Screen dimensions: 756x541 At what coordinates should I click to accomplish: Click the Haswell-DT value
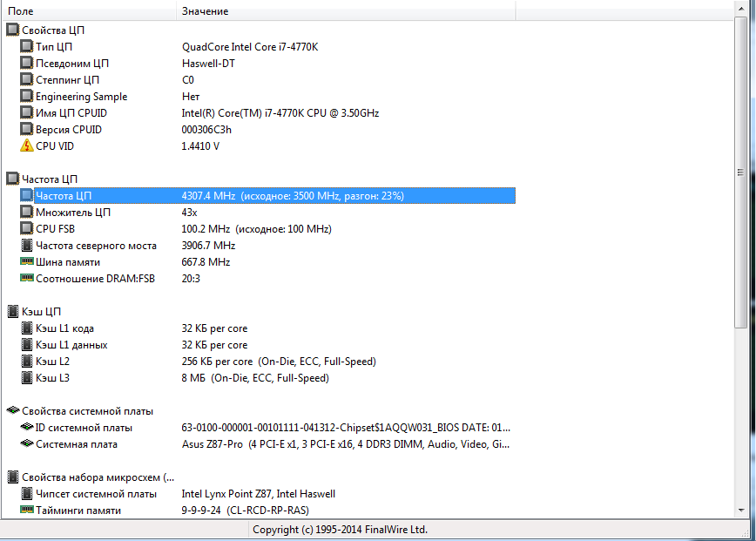(208, 64)
